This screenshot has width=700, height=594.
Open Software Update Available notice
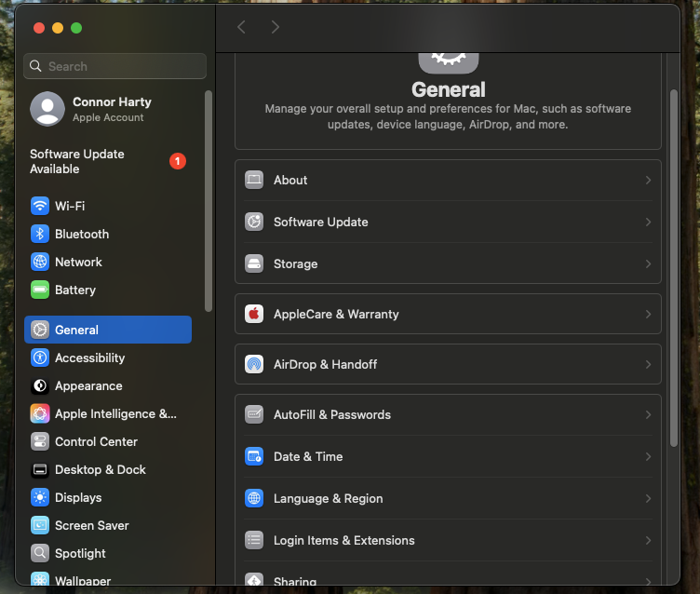coord(108,161)
